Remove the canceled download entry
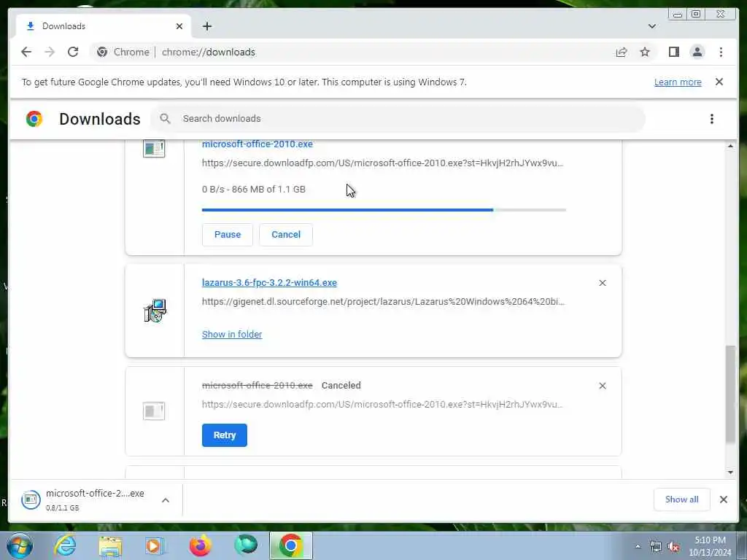747x560 pixels. [x=602, y=386]
